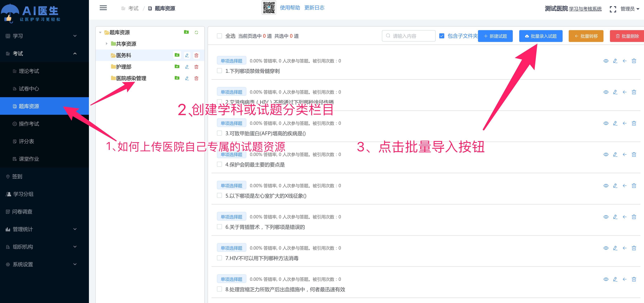Add subfolder to 医院感染管理
The image size is (644, 303).
click(177, 78)
